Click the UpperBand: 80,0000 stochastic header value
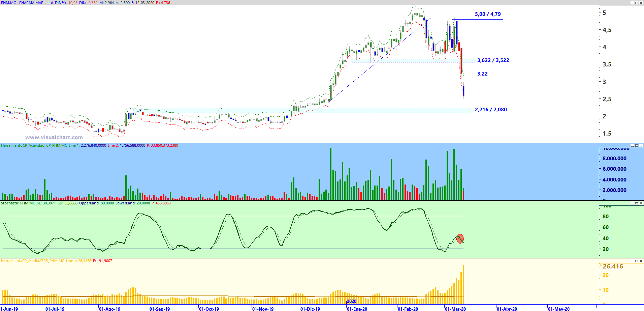This screenshot has height=311, width=644. [97, 203]
